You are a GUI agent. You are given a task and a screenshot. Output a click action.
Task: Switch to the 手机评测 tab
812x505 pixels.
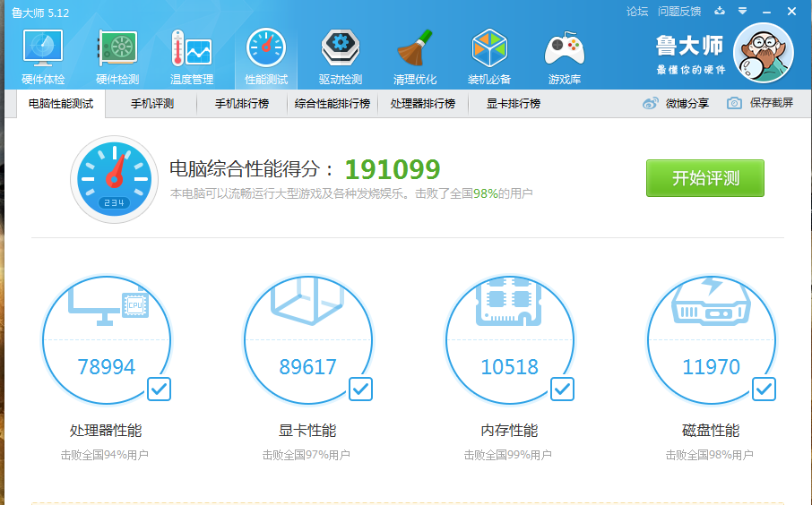click(151, 104)
